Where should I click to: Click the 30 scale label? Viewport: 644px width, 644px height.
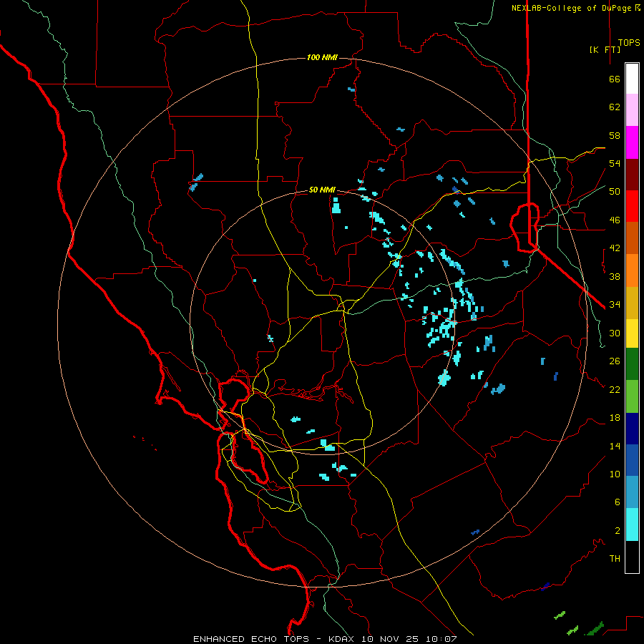pos(615,333)
